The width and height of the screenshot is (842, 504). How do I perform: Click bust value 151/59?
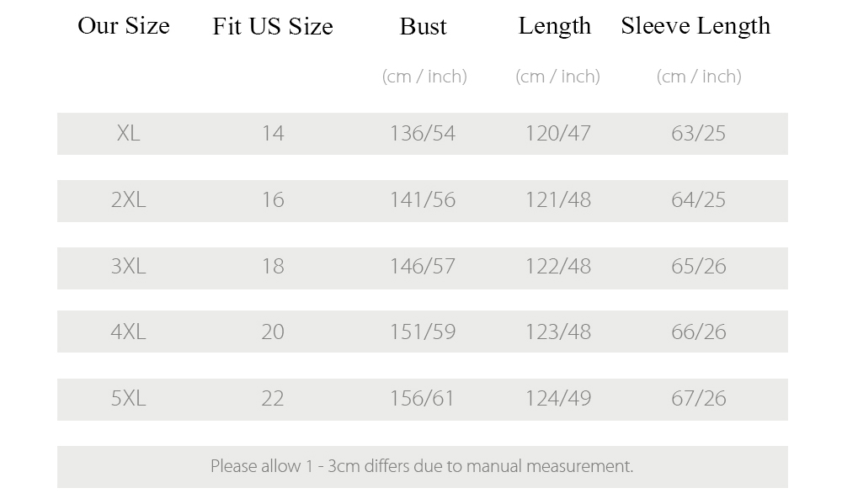[423, 332]
